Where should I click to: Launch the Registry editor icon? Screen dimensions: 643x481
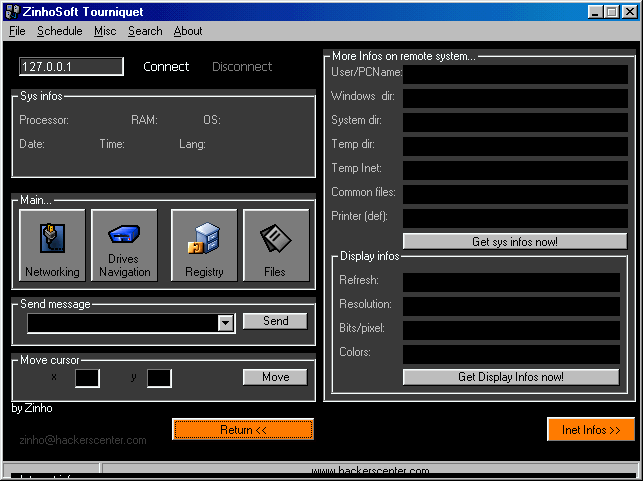click(x=204, y=245)
